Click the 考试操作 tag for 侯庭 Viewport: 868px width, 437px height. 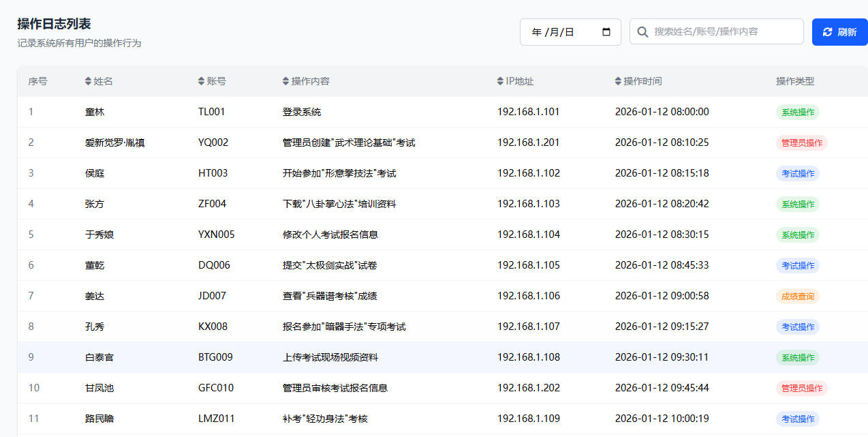coord(797,174)
